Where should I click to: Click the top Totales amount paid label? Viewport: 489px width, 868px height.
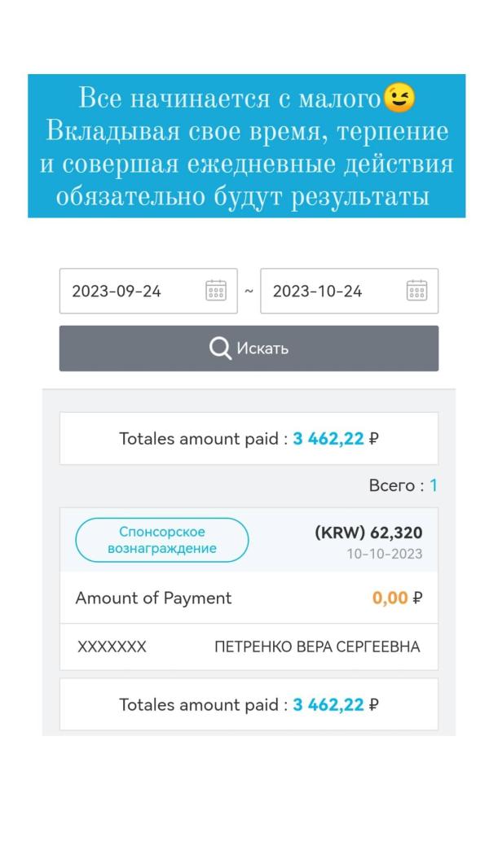[x=203, y=439]
